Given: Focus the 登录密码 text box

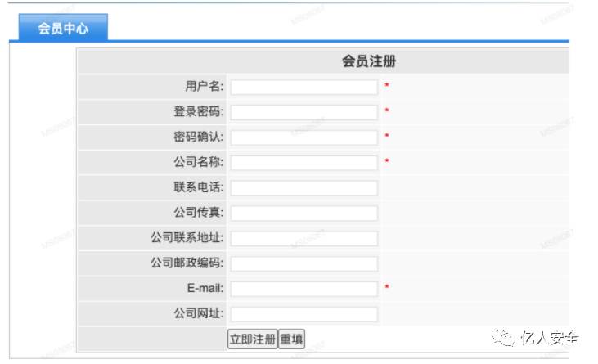Looking at the screenshot, I should coord(303,112).
